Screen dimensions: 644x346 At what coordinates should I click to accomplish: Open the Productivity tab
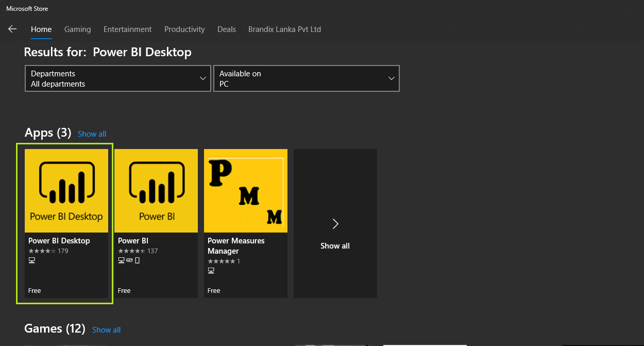tap(184, 29)
